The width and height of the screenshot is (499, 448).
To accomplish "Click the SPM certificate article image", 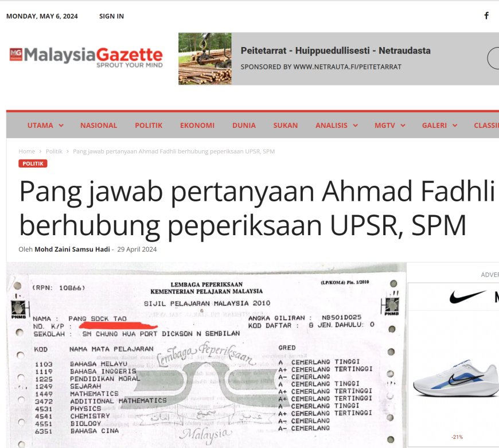I will pyautogui.click(x=206, y=356).
